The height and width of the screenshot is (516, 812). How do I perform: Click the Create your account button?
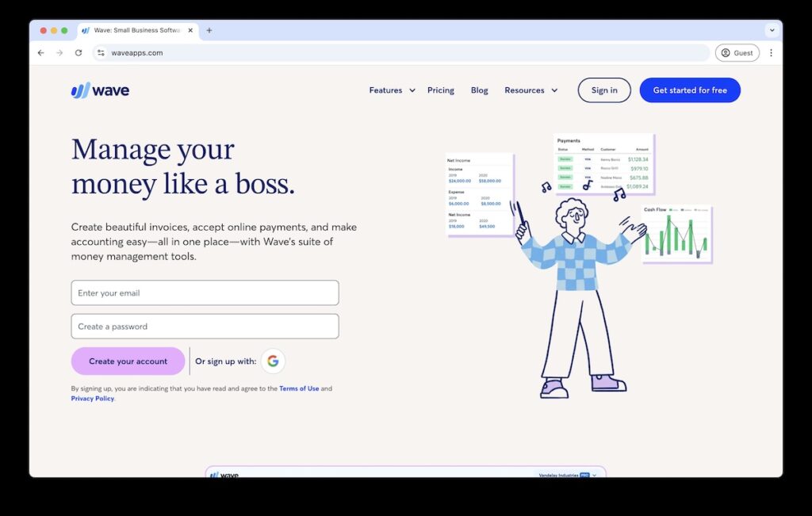click(128, 361)
